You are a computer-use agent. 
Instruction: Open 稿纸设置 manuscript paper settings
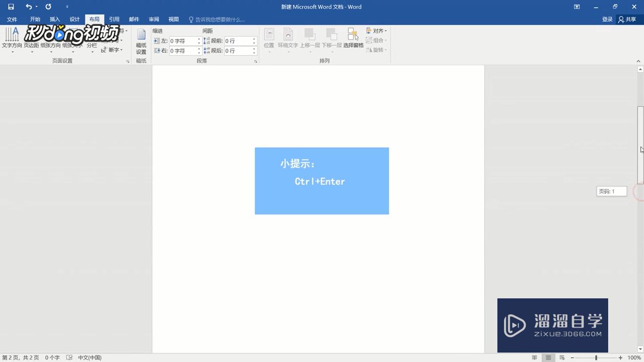(x=141, y=41)
